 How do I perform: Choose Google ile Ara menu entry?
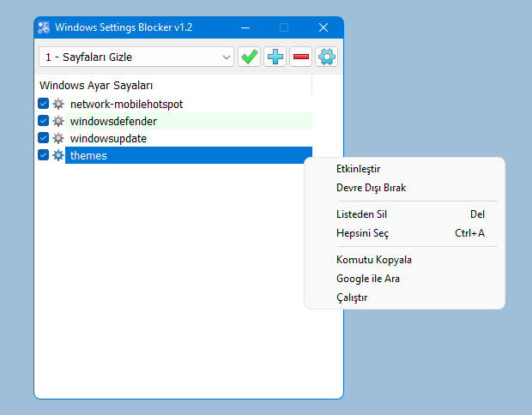click(x=404, y=279)
